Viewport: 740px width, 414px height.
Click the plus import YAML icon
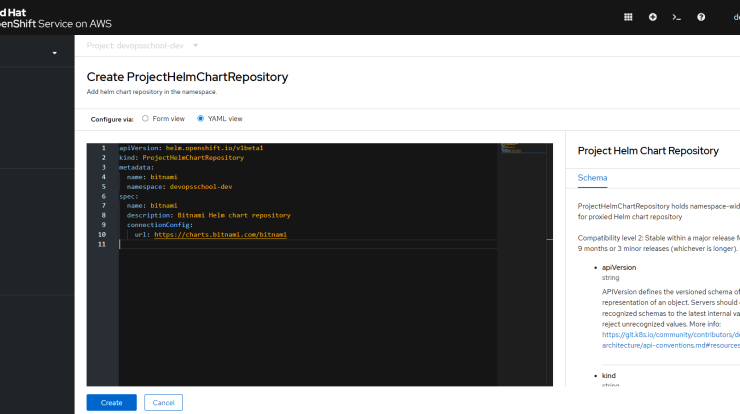point(653,17)
